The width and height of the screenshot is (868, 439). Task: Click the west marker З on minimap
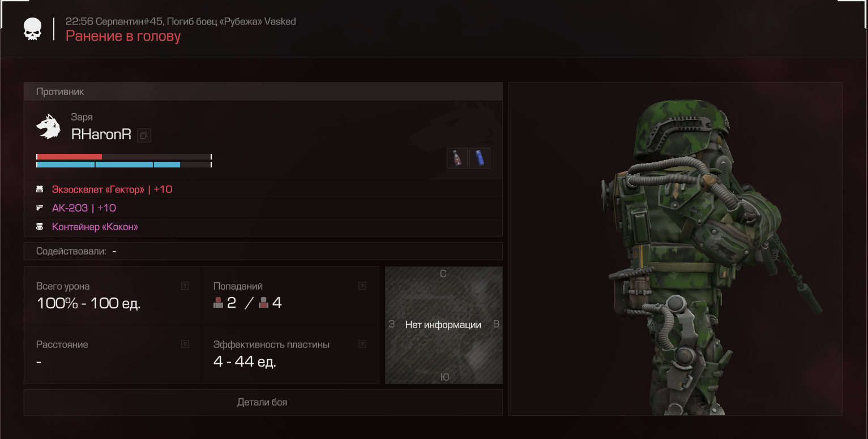point(391,325)
